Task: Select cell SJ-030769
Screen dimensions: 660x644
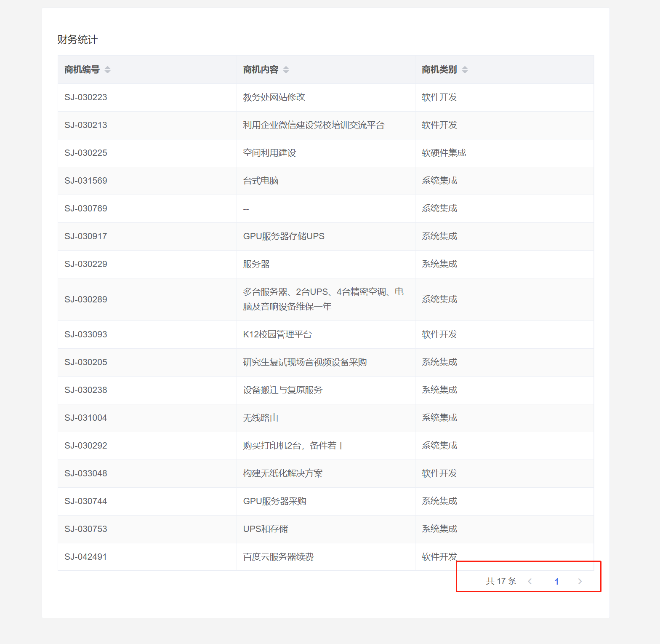Action: [147, 208]
